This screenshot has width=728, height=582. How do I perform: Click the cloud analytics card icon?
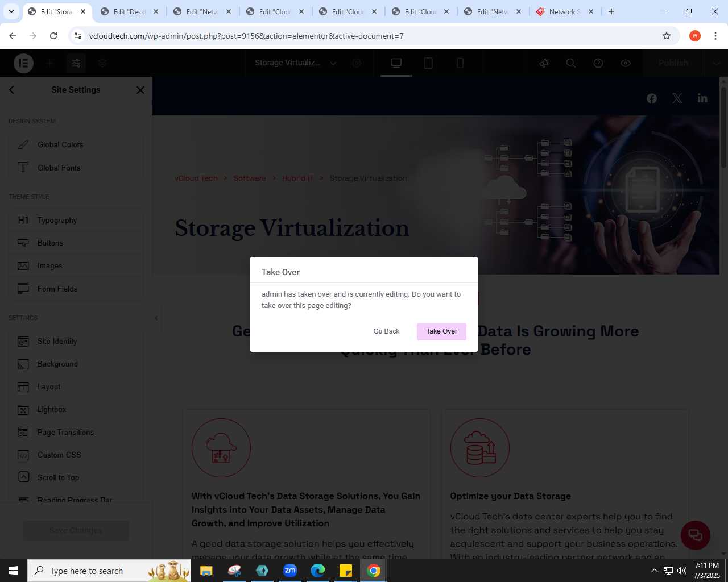click(221, 448)
